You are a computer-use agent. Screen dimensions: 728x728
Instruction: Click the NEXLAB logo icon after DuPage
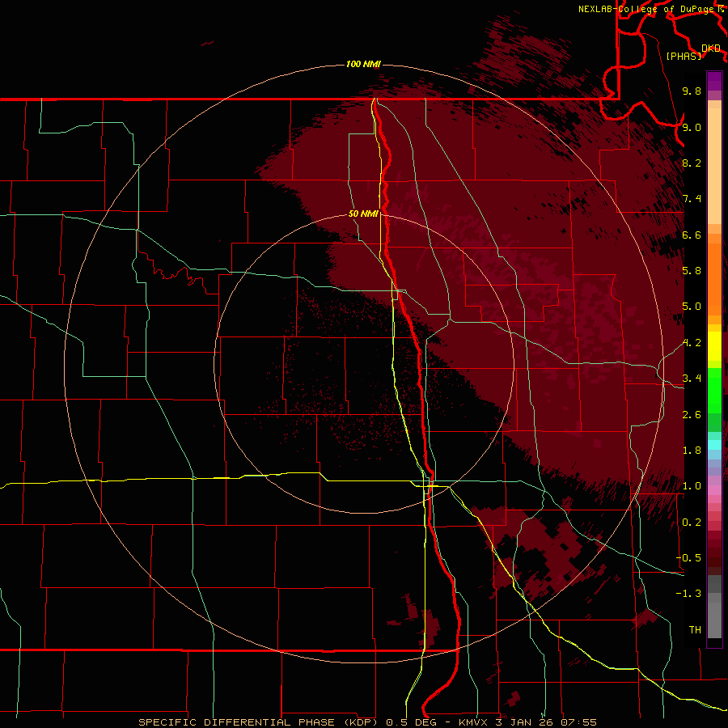(721, 8)
